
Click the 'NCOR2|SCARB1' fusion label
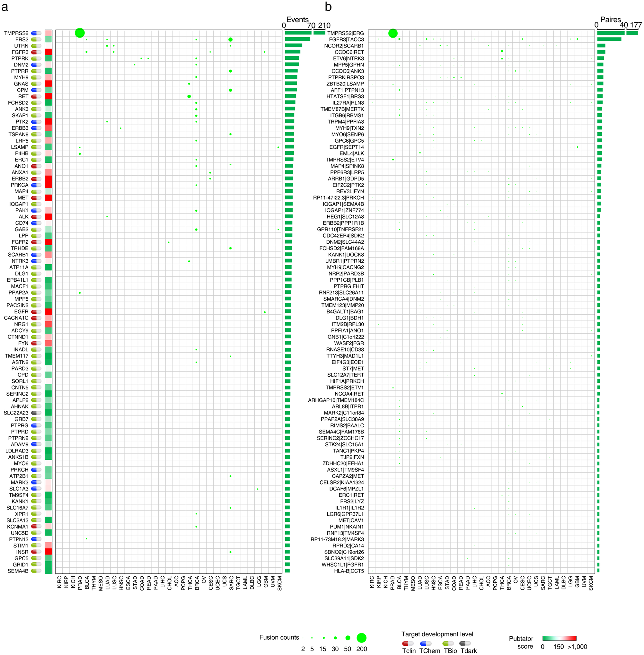(x=344, y=46)
